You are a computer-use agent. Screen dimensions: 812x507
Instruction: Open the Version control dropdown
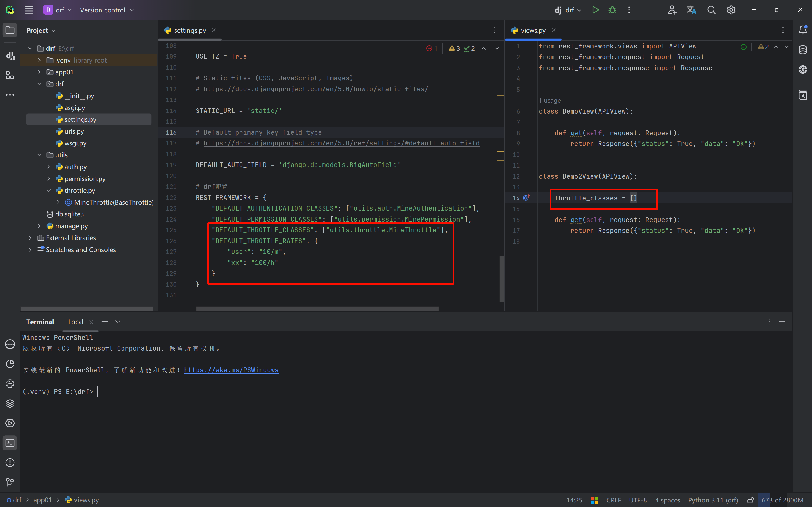coord(107,10)
